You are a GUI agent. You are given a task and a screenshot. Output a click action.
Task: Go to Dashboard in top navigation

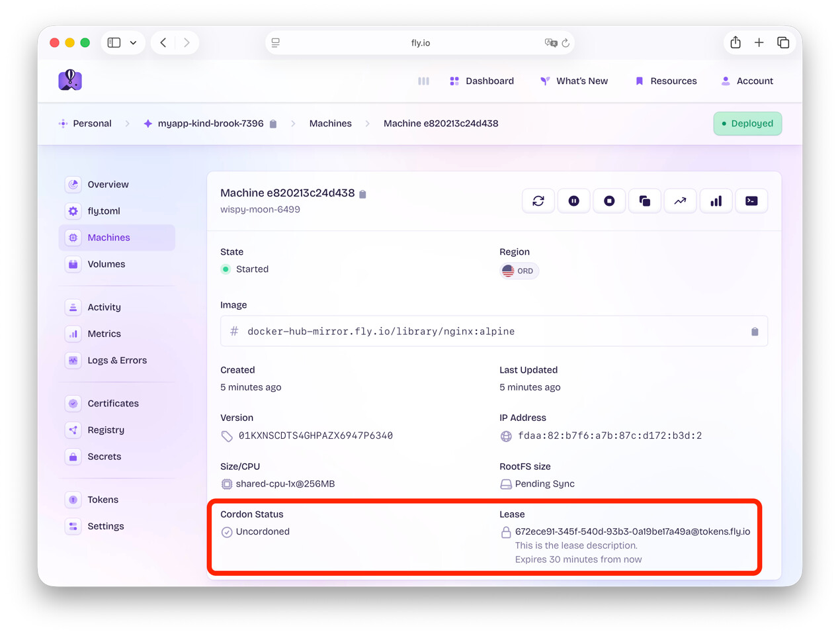point(482,81)
